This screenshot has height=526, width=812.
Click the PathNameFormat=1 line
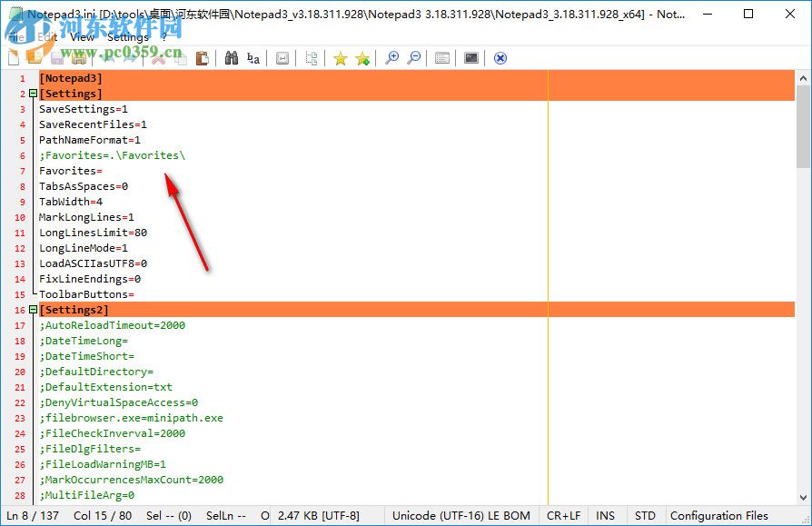pos(90,140)
